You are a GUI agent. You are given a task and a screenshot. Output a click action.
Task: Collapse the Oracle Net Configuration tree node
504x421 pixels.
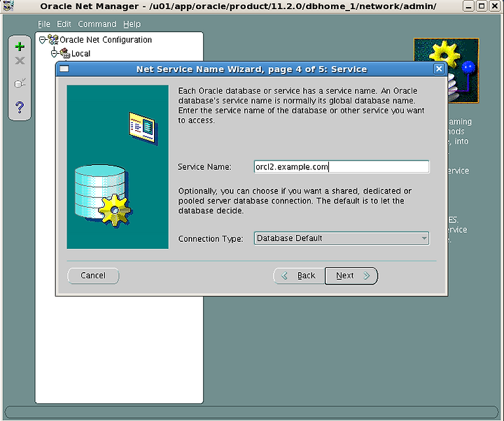(42, 40)
